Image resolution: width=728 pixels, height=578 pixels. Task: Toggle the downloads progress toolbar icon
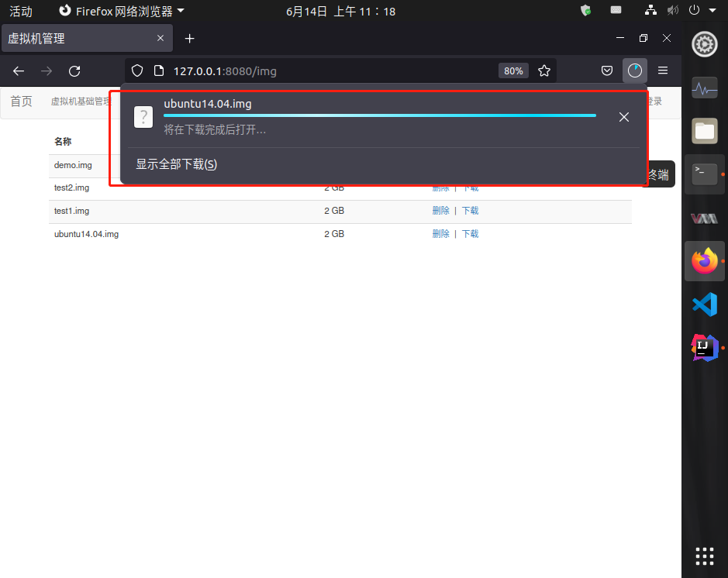click(x=635, y=71)
